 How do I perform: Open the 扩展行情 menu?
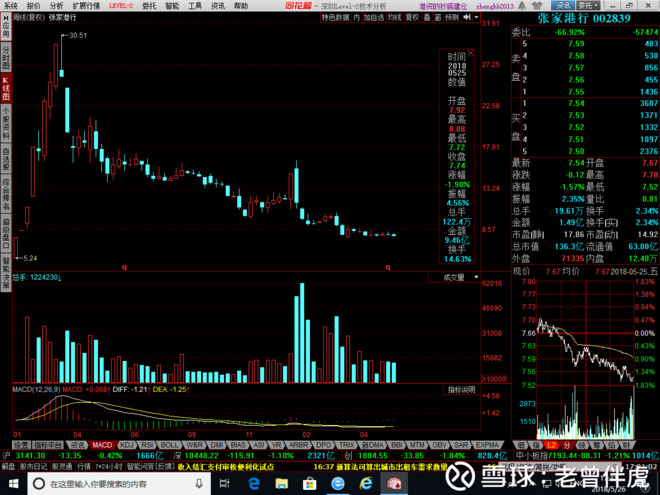86,5
